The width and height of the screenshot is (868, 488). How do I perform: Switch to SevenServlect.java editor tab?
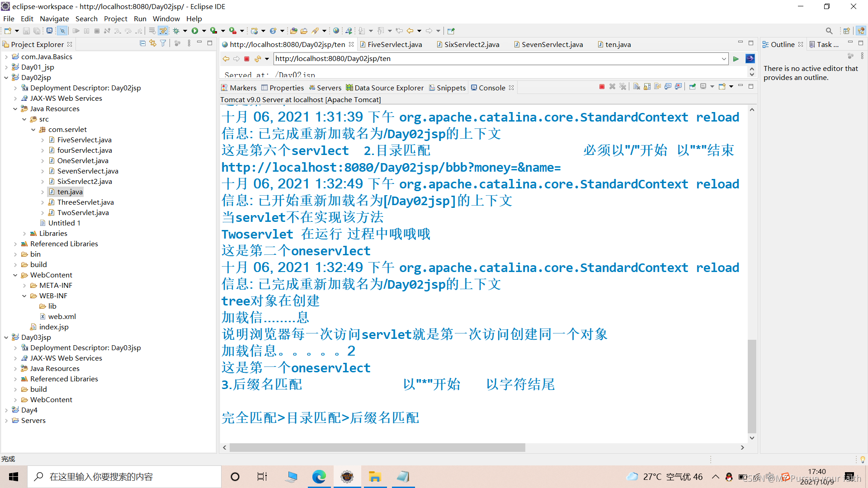(552, 44)
